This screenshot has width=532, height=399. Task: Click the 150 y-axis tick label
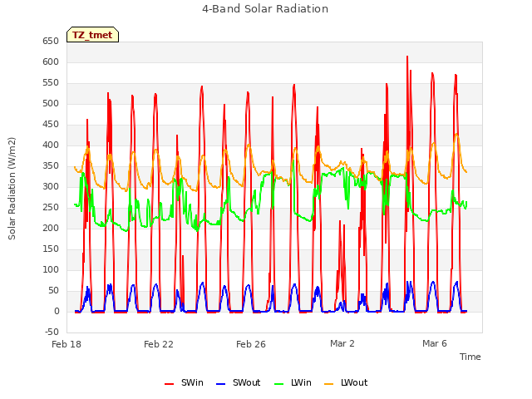[51, 249]
